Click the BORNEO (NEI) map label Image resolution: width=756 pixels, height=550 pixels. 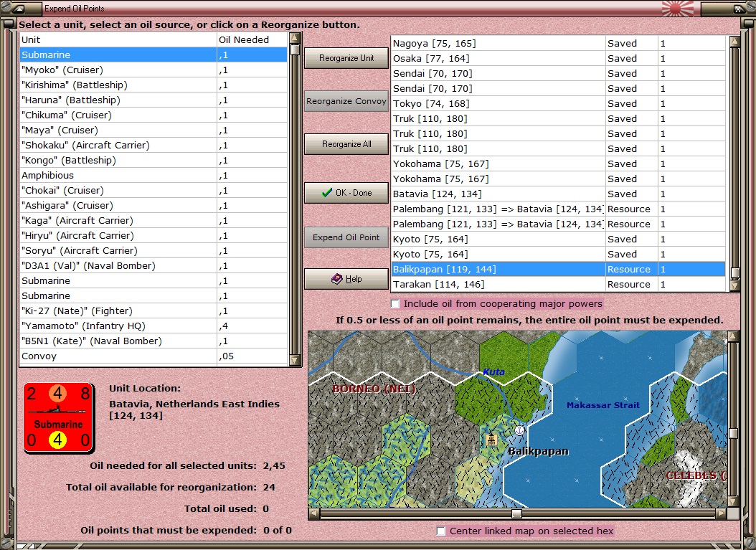coord(374,389)
